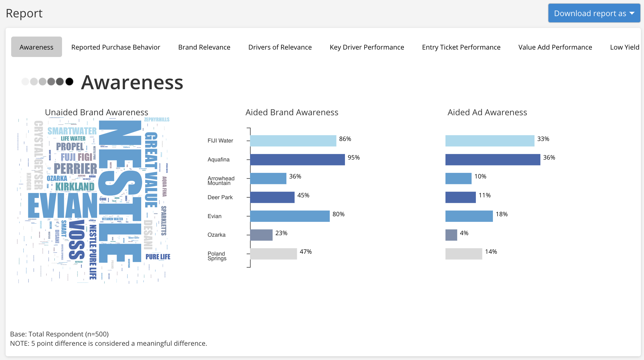Click OZARKA in the word cloud
Viewport: 644px width, 360px height.
point(57,178)
